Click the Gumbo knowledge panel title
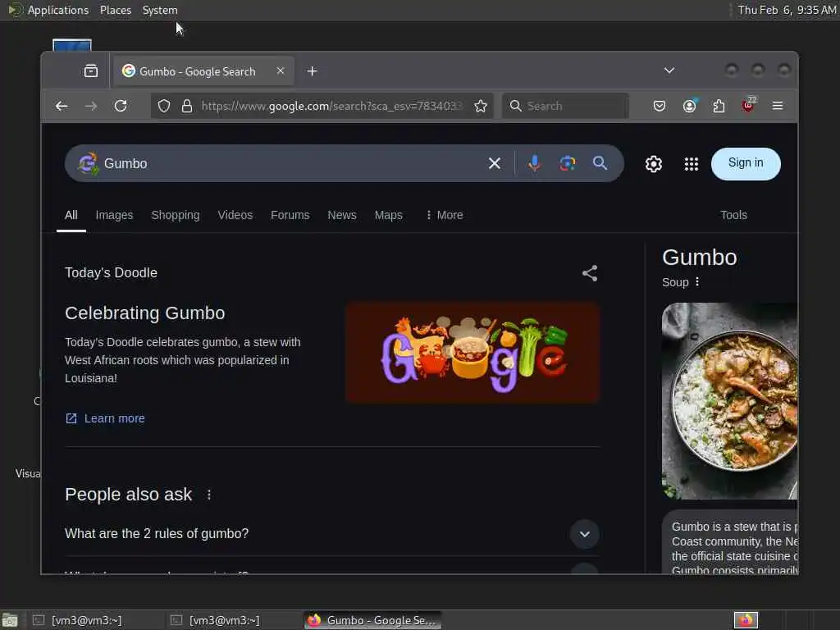 click(700, 258)
